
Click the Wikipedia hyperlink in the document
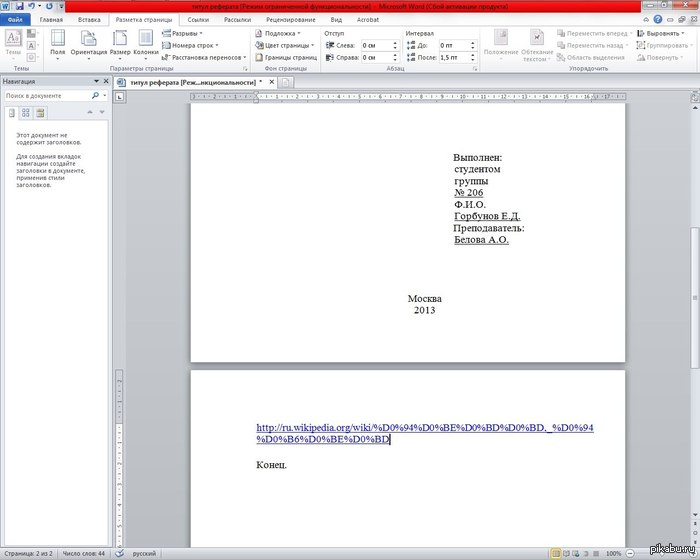point(425,434)
